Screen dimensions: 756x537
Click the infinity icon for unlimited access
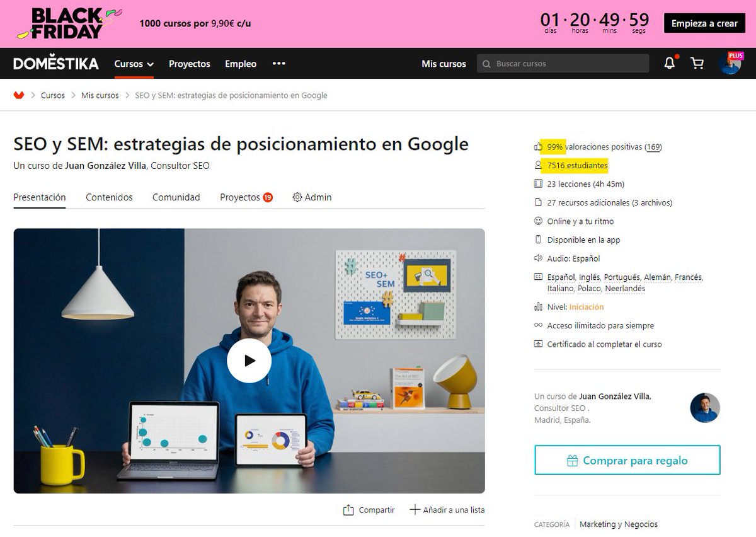click(538, 325)
